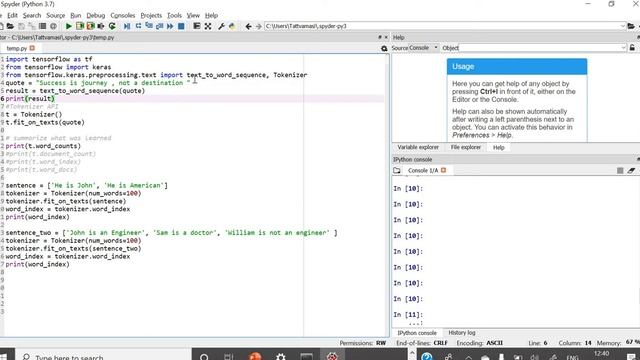Open the Consoles menu
The image size is (640, 360).
point(122,15)
